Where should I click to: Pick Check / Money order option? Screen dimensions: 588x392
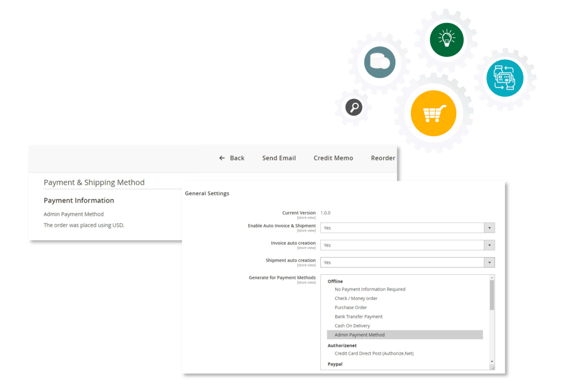[x=356, y=298]
